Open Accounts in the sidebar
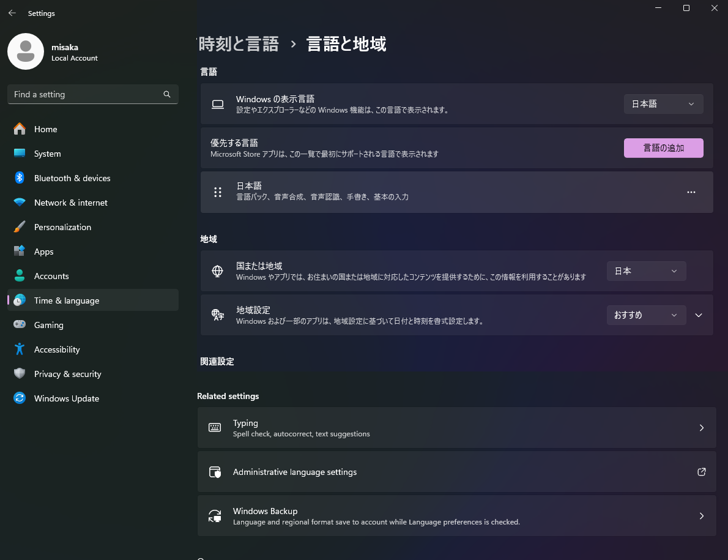728x560 pixels. click(93, 276)
